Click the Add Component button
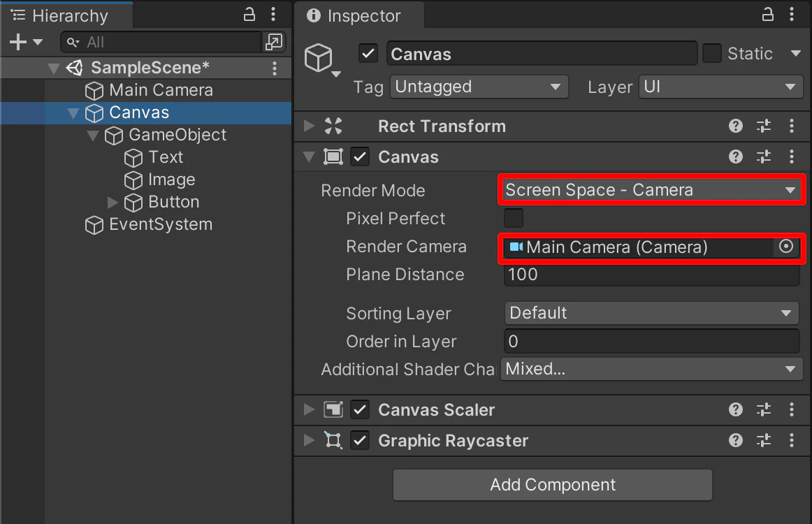Screen dimensions: 812x524 click(x=553, y=485)
